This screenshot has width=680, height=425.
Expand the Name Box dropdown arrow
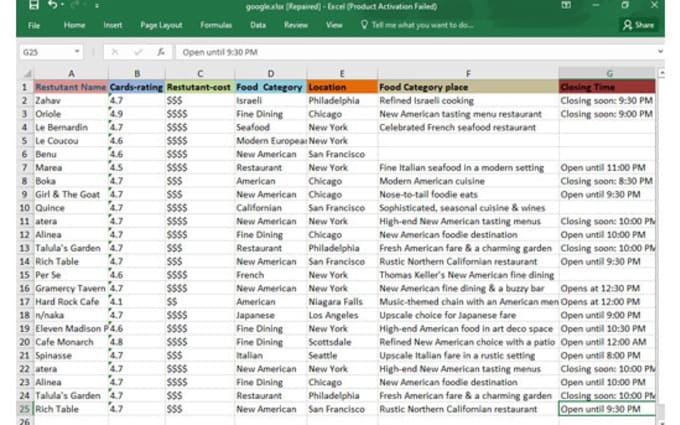coord(77,52)
